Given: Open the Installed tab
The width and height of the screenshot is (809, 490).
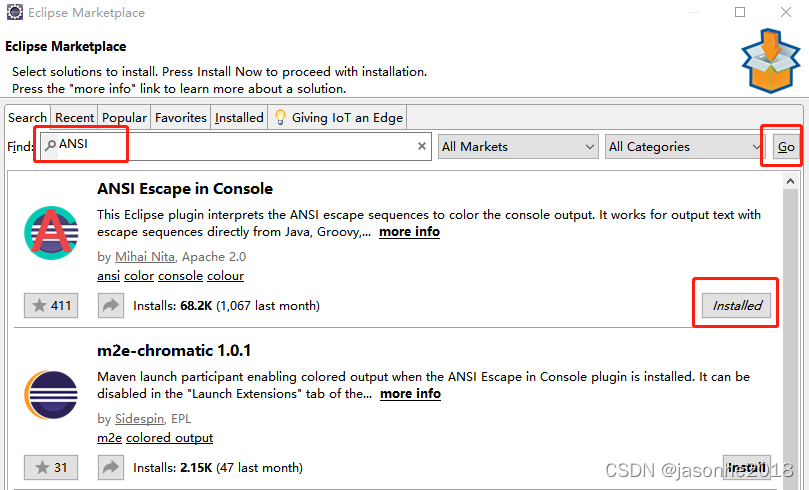Looking at the screenshot, I should click(x=239, y=118).
